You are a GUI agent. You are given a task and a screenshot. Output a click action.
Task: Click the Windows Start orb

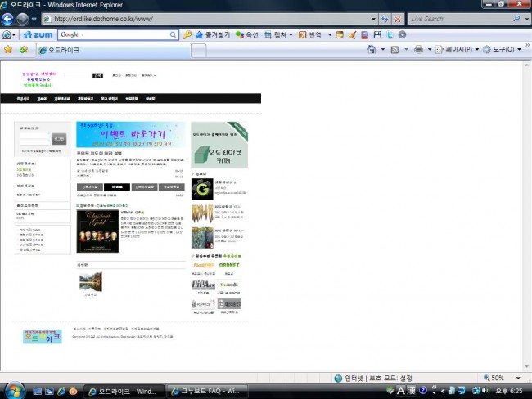pyautogui.click(x=14, y=389)
